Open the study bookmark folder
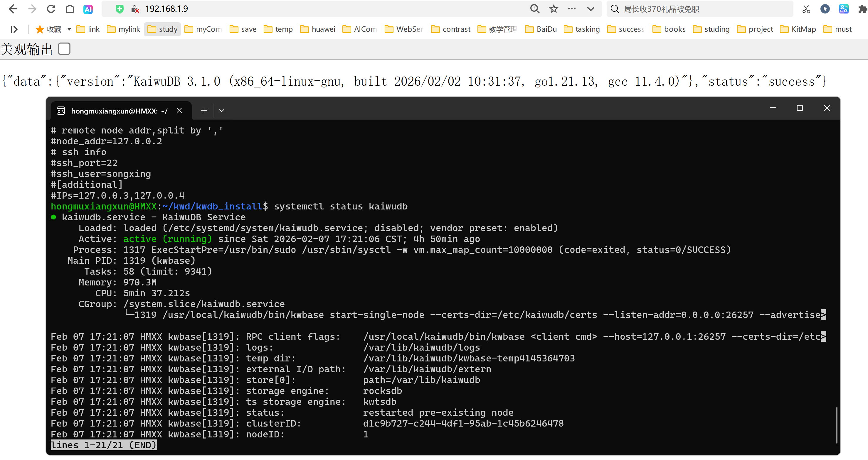 [x=162, y=29]
